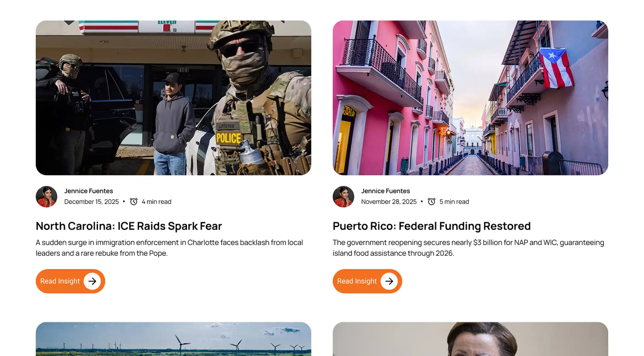644x356 pixels.
Task: Click Read Insight for North Carolina article
Action: point(70,281)
